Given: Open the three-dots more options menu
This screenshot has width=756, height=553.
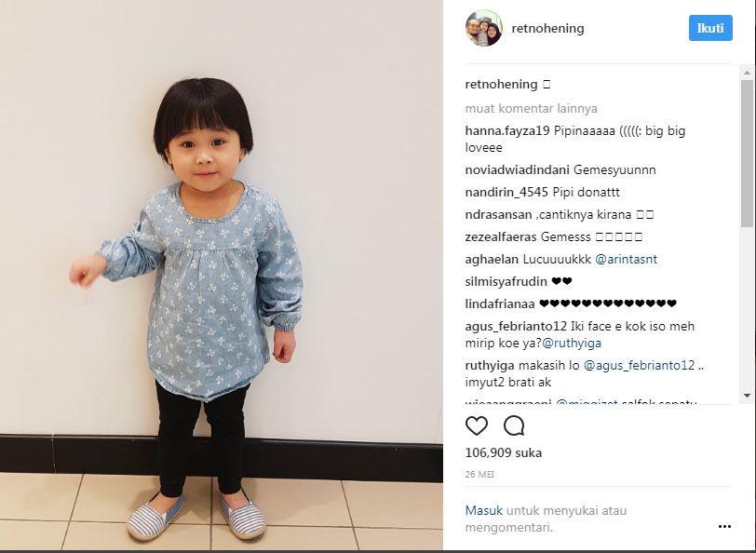Looking at the screenshot, I should pos(724,527).
